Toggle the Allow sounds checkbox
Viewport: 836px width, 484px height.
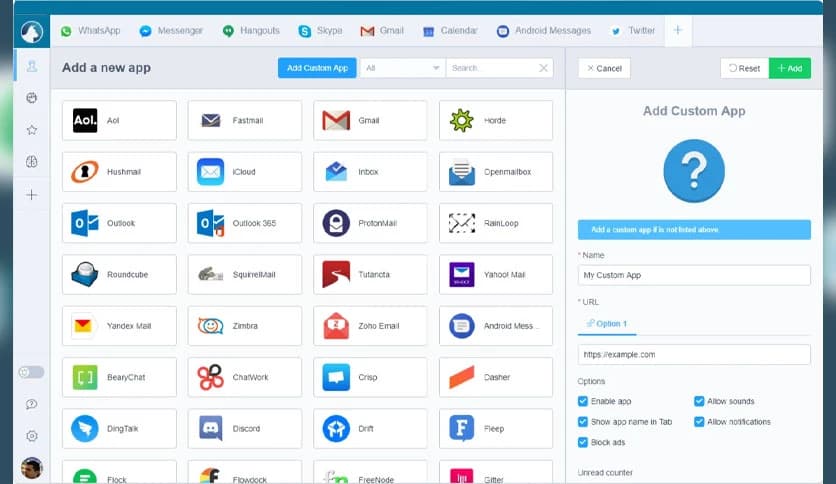point(699,401)
